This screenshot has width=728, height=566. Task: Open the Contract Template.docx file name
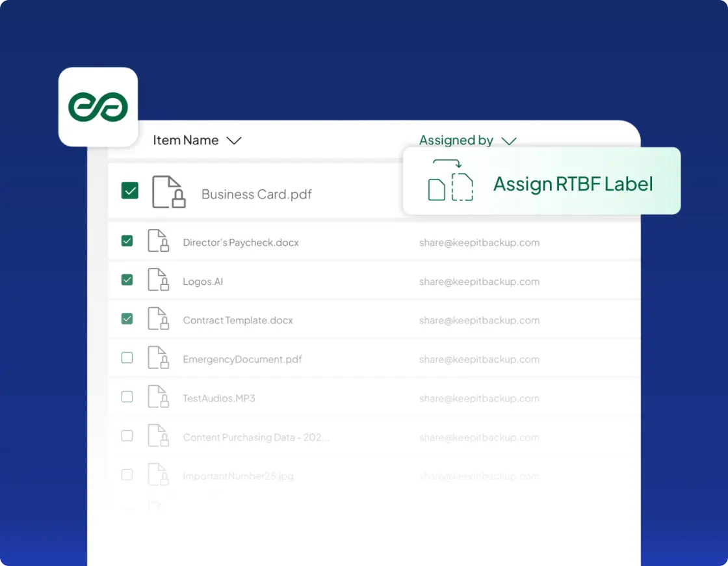pyautogui.click(x=238, y=321)
